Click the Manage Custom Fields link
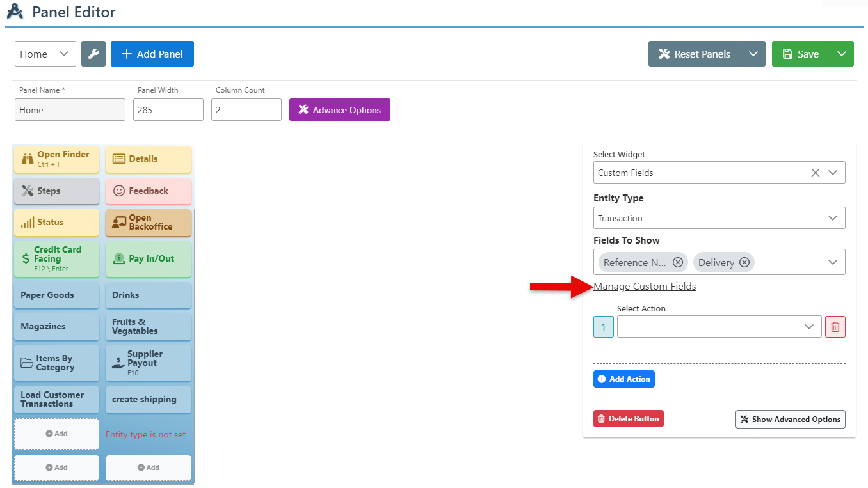Image resolution: width=868 pixels, height=488 pixels. click(645, 287)
